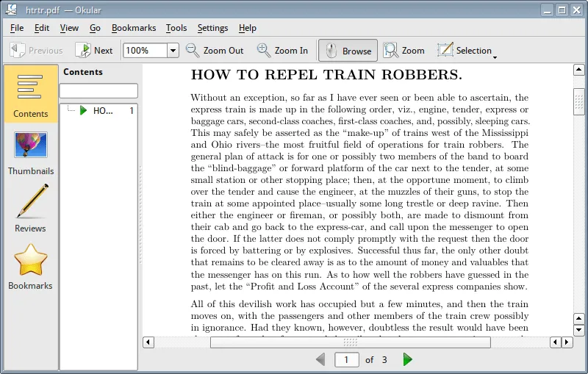The width and height of the screenshot is (588, 374).
Task: Expand the Selection tool dropdown arrow
Action: tap(495, 57)
